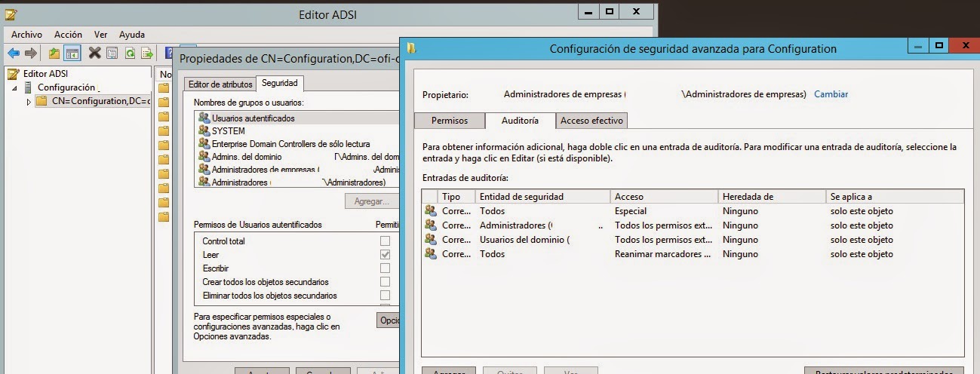This screenshot has width=980, height=374.
Task: Switch to the Editor de atributos tab
Action: click(219, 84)
